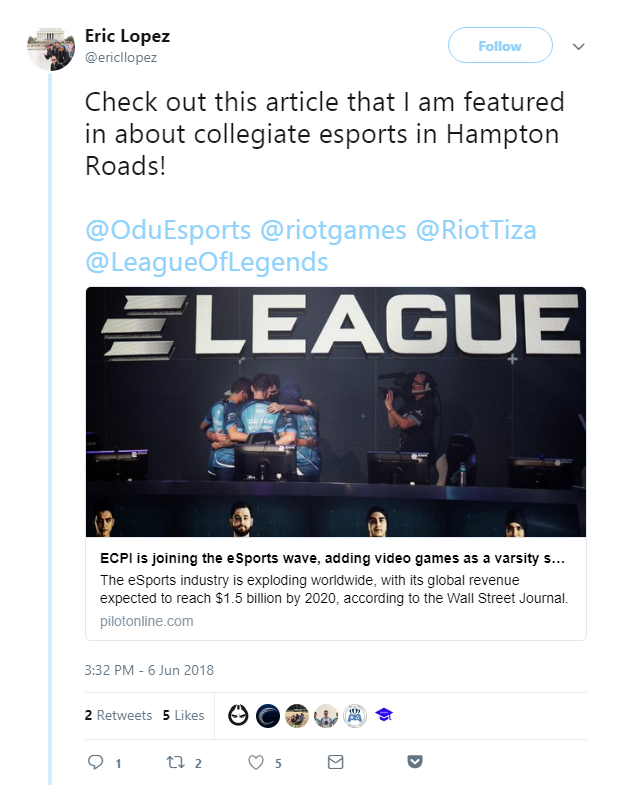617x785 pixels.
Task: Open tweet timestamp 3:32 PM - 6 Jun 2018
Action: click(149, 670)
